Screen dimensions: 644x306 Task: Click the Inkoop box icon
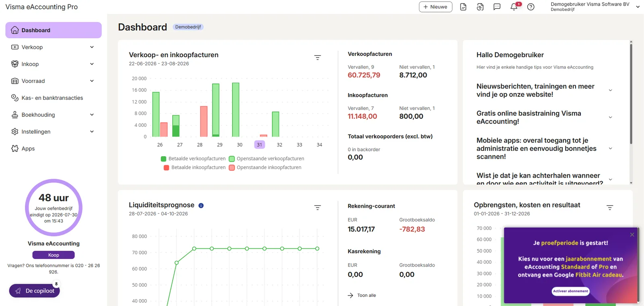(x=15, y=64)
